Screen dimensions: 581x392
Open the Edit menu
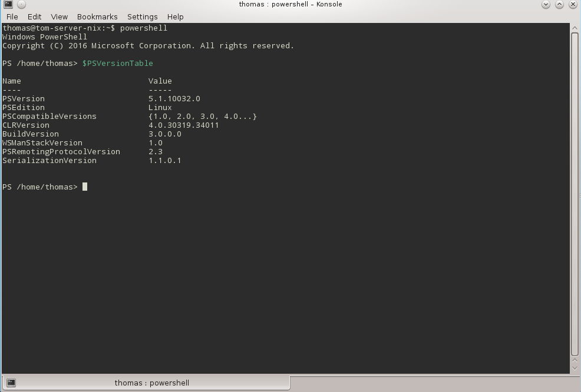point(34,16)
